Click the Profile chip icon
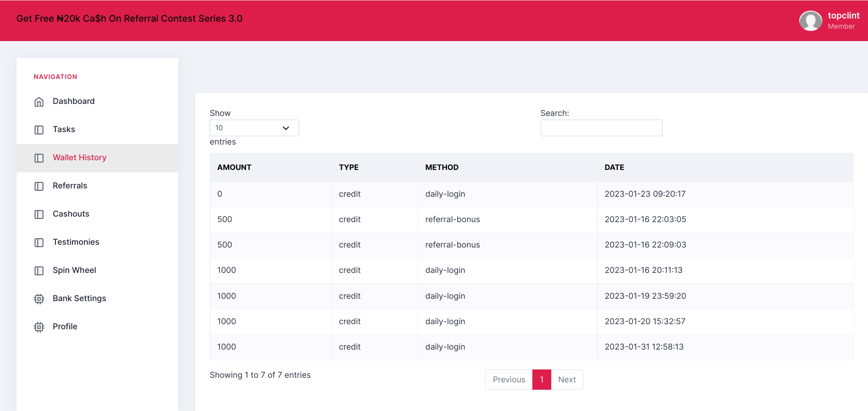The image size is (868, 411). (39, 327)
